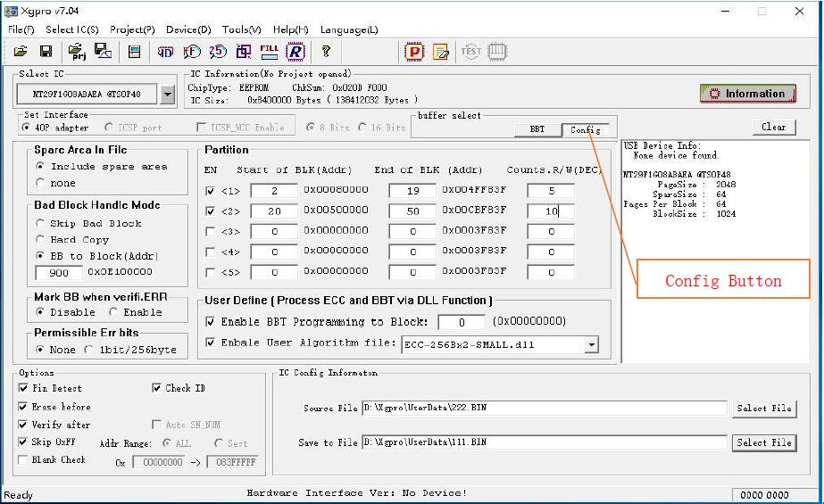Click the Xgpro app icon in the title bar
The width and height of the screenshot is (824, 504).
(11, 11)
